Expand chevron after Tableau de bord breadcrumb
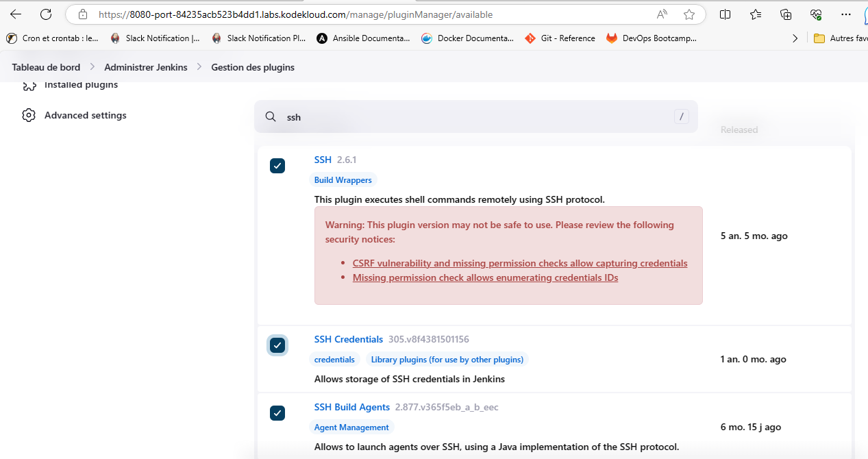The height and width of the screenshot is (459, 868). [x=92, y=67]
